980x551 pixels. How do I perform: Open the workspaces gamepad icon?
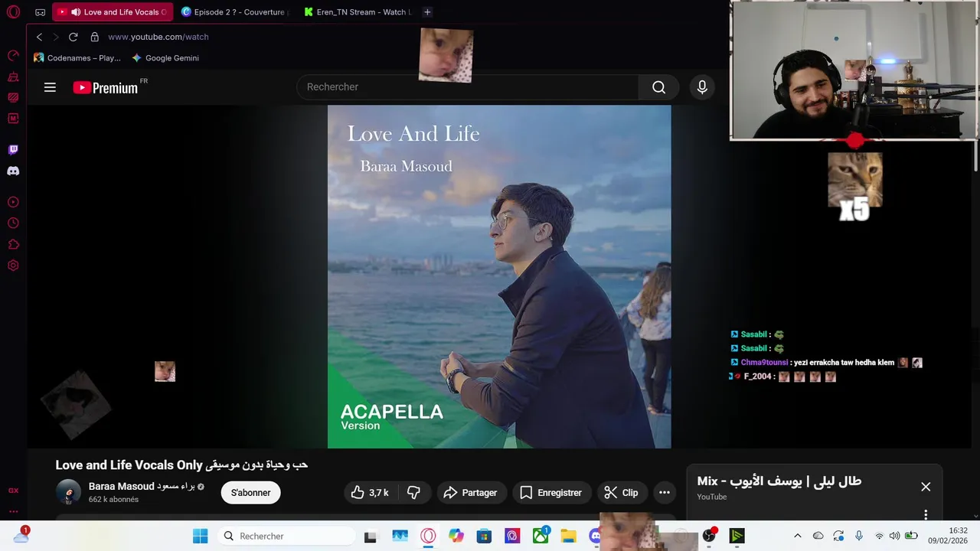point(41,12)
